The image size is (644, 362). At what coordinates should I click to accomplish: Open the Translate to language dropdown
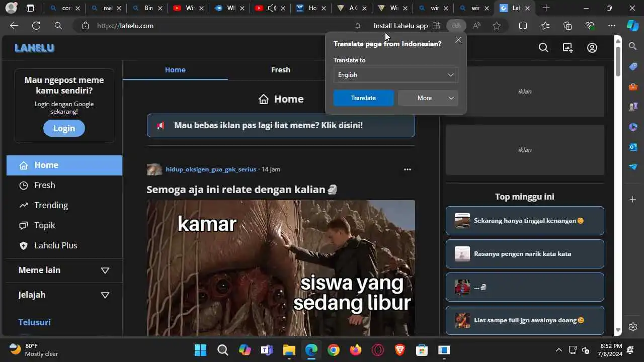click(395, 75)
